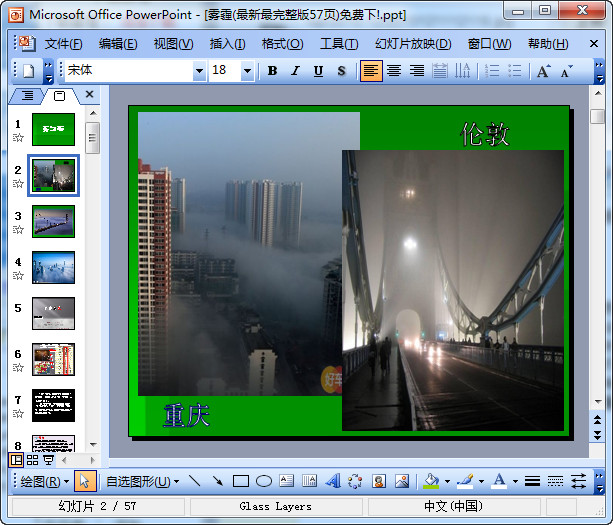Close the document with menu bar X
613x525 pixels.
click(593, 43)
